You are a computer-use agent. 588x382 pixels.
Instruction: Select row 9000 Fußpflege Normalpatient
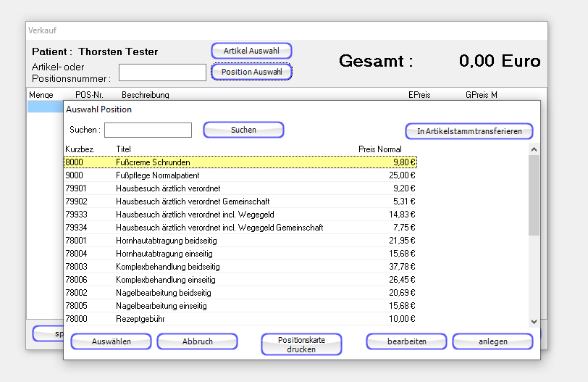tap(240, 175)
